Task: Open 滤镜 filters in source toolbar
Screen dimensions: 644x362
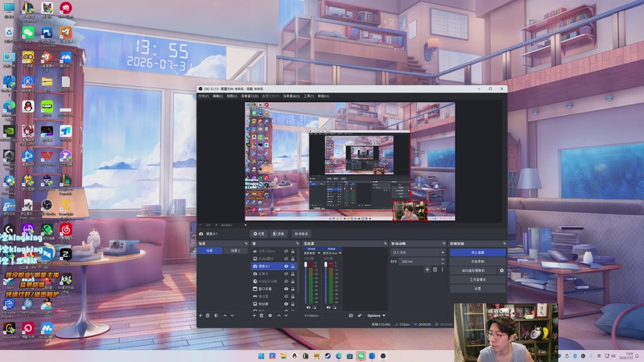Action: 279,233
